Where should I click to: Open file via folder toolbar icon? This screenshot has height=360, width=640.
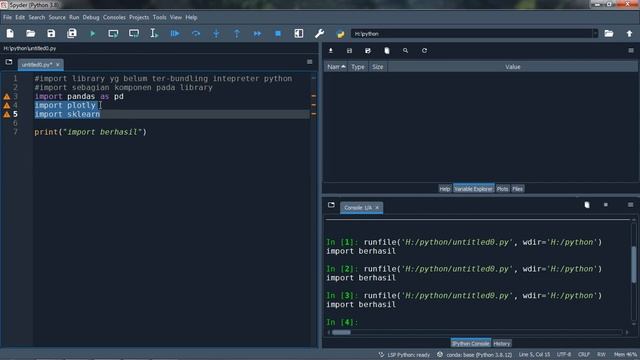(x=31, y=33)
